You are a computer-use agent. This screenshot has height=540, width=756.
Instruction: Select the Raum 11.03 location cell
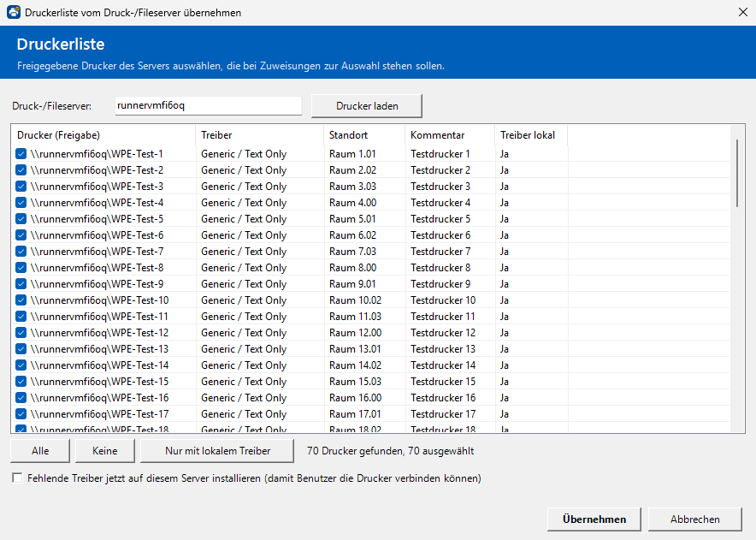tap(356, 317)
